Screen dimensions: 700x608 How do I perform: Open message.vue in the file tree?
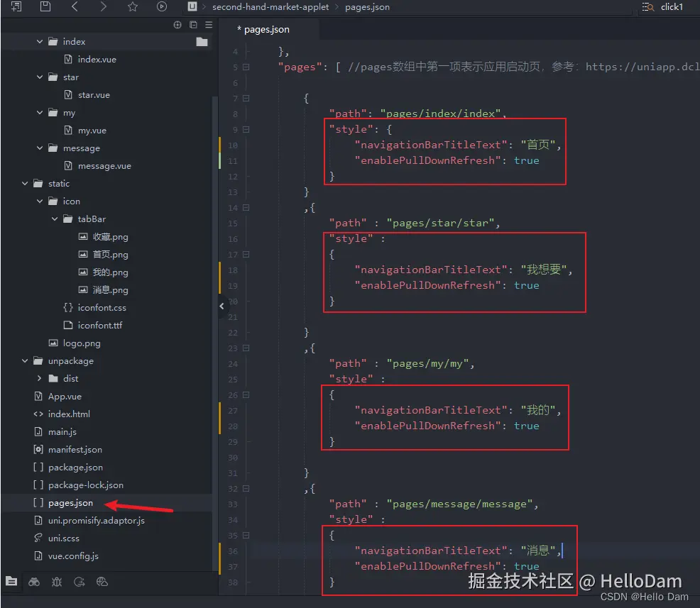(104, 165)
